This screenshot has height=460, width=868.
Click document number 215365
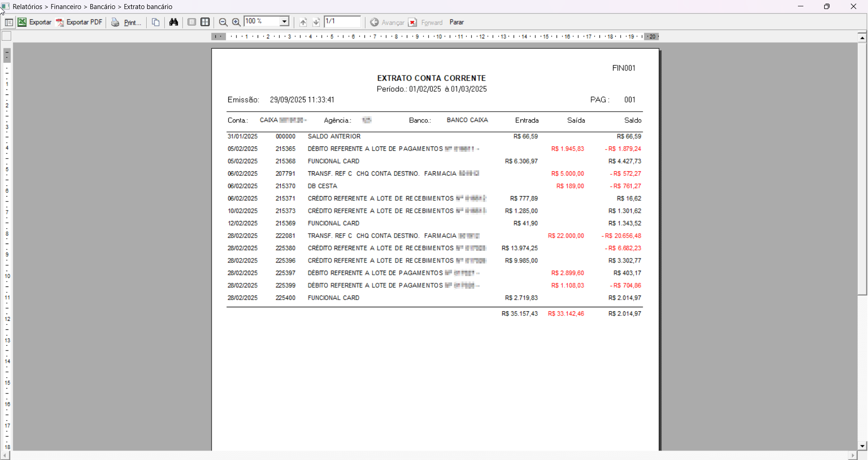286,149
